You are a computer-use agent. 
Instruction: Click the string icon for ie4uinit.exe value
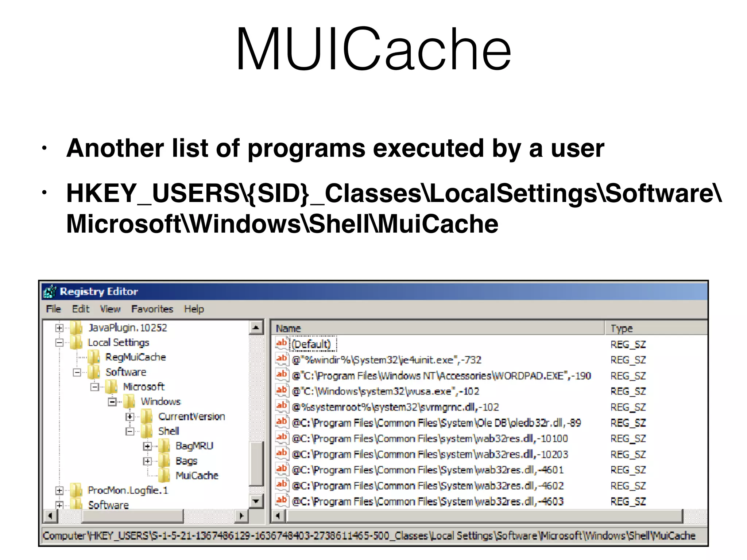pyautogui.click(x=282, y=359)
